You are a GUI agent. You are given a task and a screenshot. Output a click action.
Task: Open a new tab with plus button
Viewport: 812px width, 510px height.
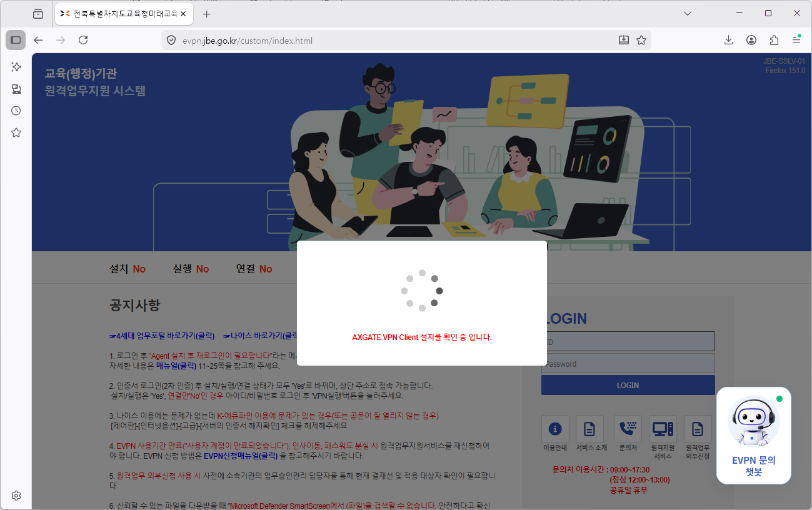(207, 14)
